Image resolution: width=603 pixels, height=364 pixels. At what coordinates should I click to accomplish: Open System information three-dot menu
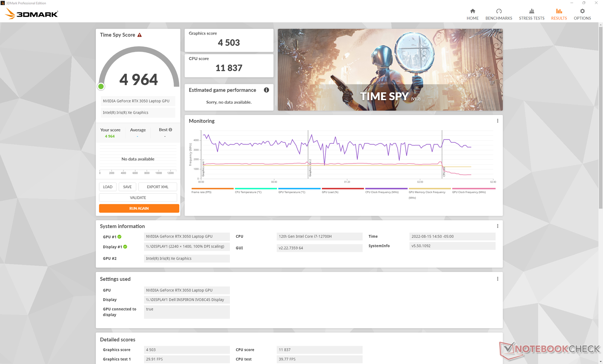[497, 226]
